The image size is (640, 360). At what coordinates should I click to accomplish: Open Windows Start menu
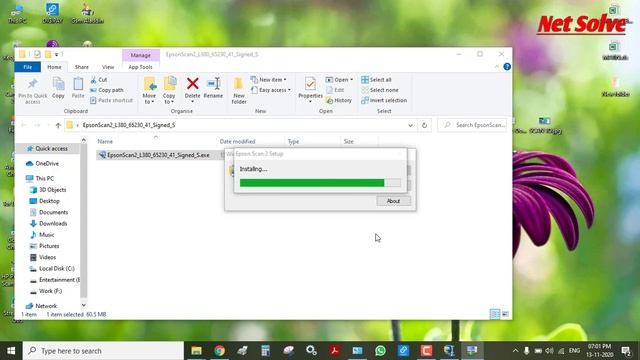(x=11, y=351)
